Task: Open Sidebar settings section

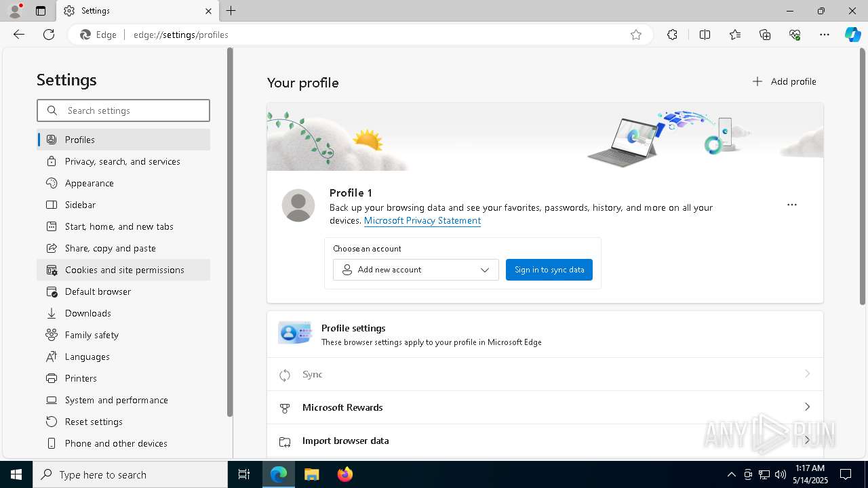Action: coord(123,205)
